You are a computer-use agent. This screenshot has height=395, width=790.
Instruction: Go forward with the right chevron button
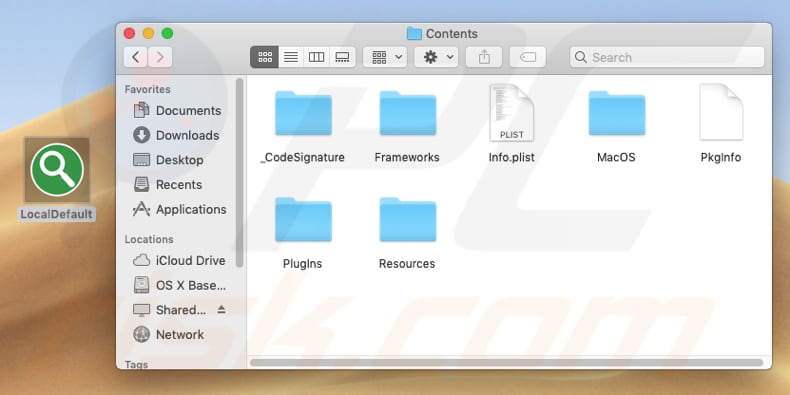coord(160,57)
